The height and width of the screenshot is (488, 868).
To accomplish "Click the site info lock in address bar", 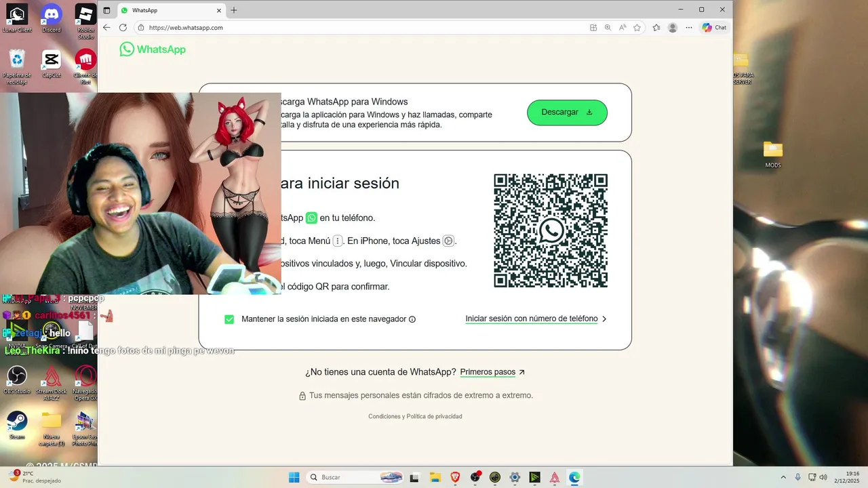I will point(141,28).
